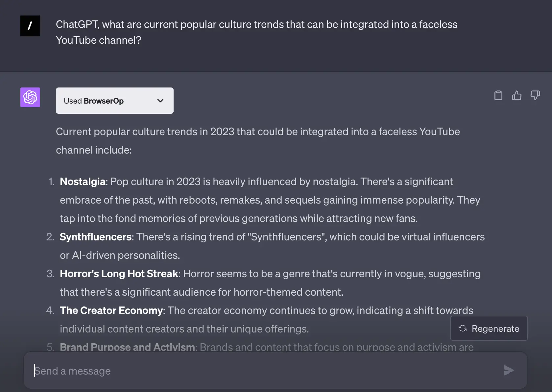Click the Horror's Long Hot Streak heading
552x392 pixels.
tap(119, 274)
